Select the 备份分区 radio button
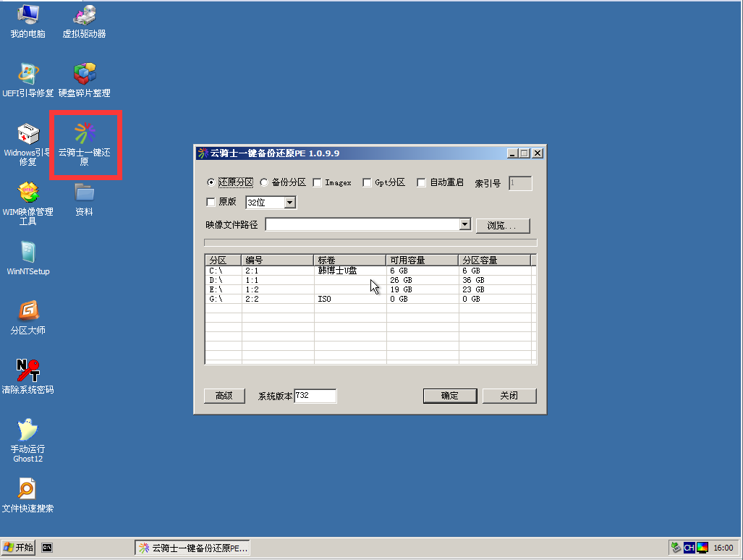 pos(264,183)
